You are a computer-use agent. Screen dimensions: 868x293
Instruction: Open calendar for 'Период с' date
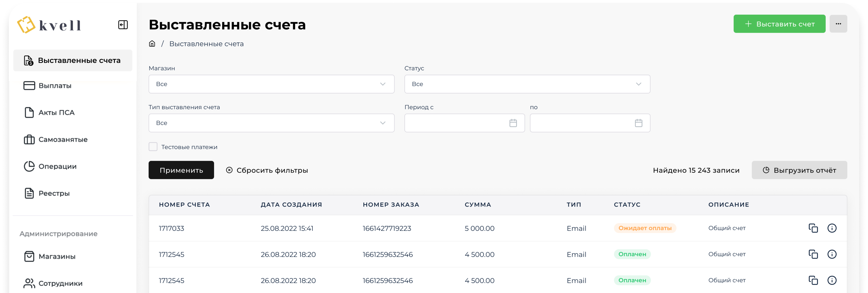(x=513, y=123)
